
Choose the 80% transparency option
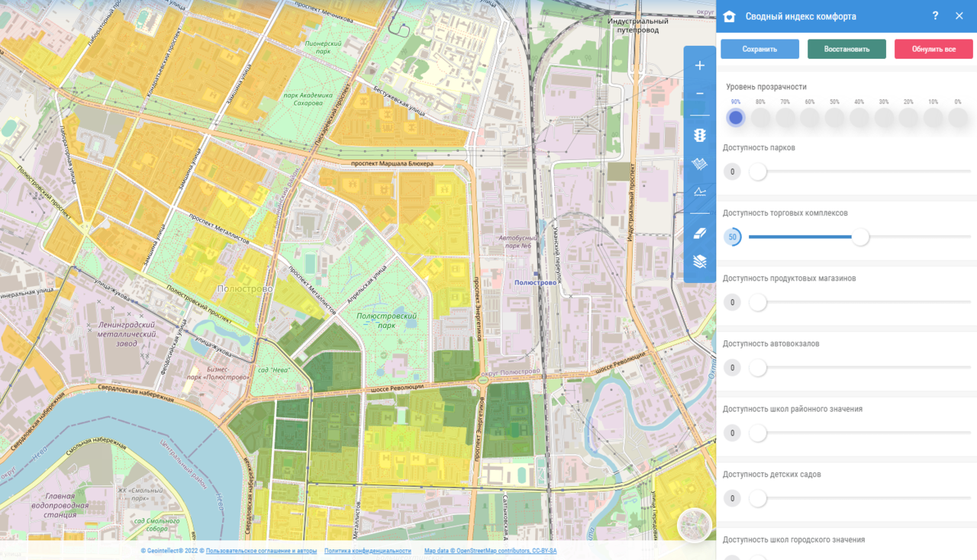(x=760, y=117)
